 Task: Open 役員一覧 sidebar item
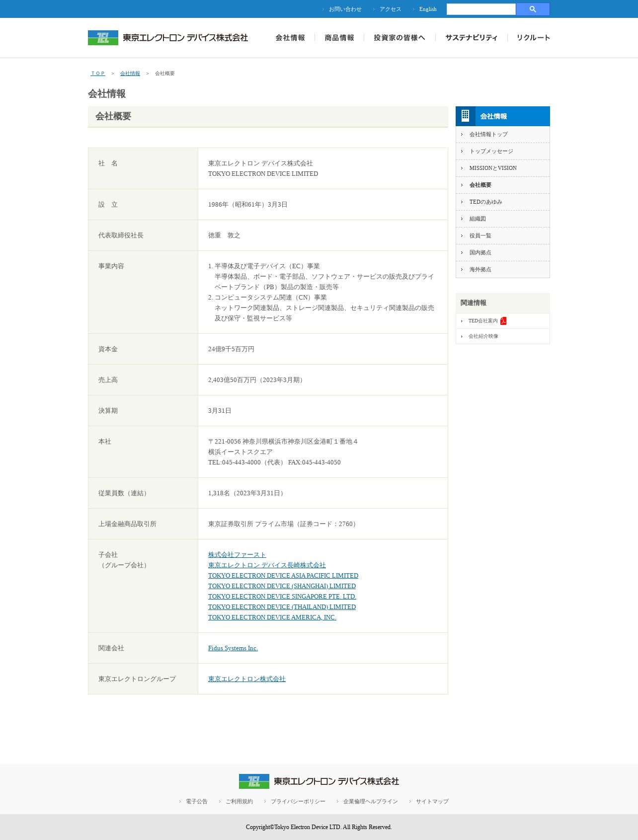click(502, 236)
